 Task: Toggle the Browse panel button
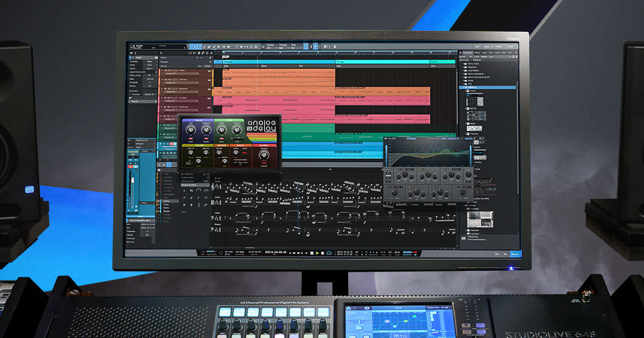pos(515,253)
